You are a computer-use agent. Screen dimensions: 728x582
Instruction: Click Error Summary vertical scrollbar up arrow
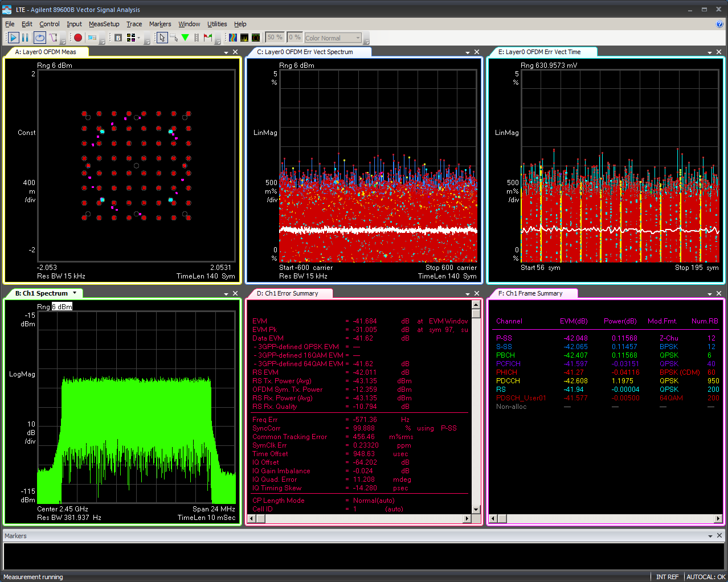(476, 305)
